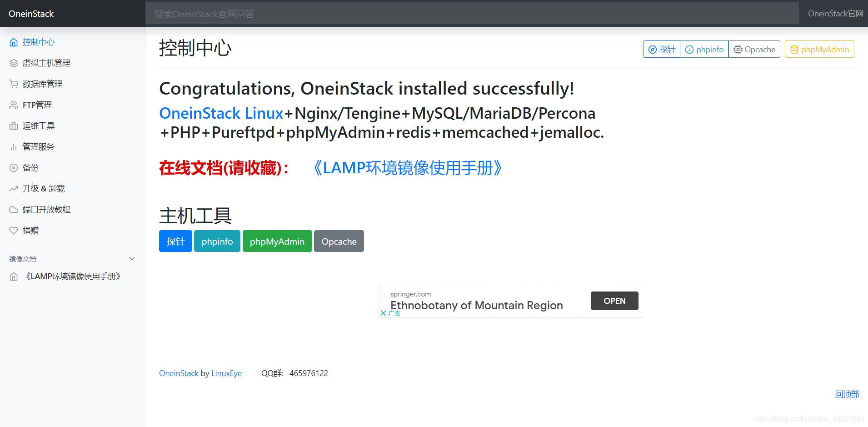Click the blue 探针 button under 主机工具
Screen dimensions: 868x427
point(175,241)
